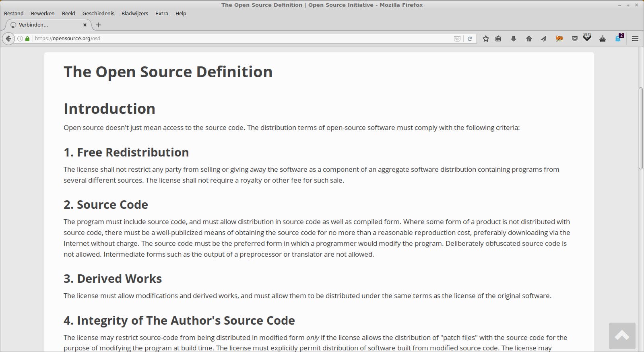Show bookmarks list icon
Image resolution: width=644 pixels, height=352 pixels.
point(498,39)
